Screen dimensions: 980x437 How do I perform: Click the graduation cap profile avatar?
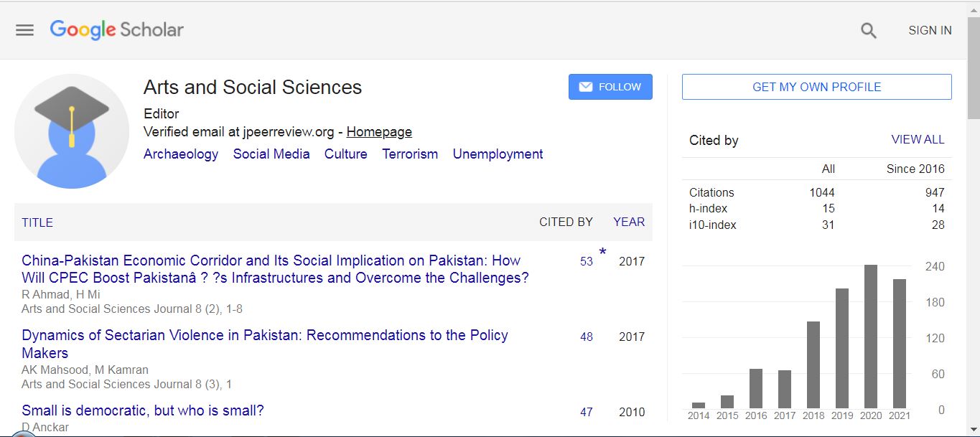click(x=72, y=131)
